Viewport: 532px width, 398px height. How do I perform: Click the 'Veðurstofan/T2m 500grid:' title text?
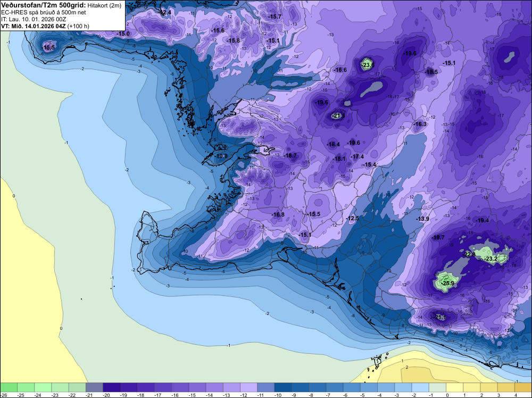pos(44,5)
